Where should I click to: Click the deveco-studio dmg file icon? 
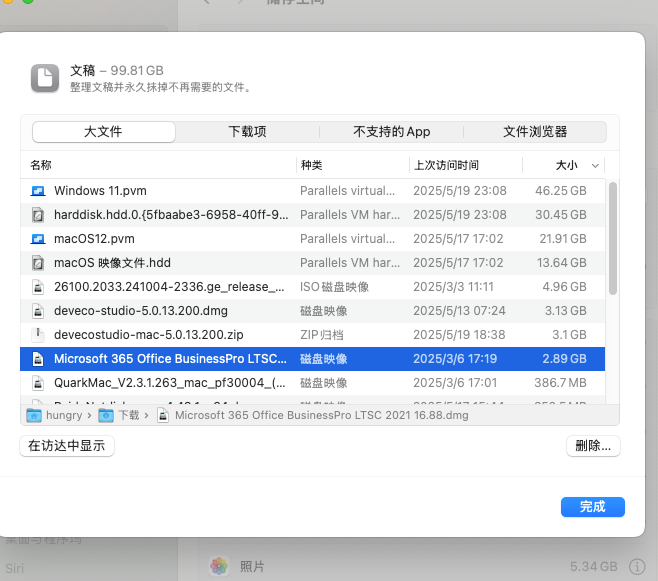[x=38, y=311]
